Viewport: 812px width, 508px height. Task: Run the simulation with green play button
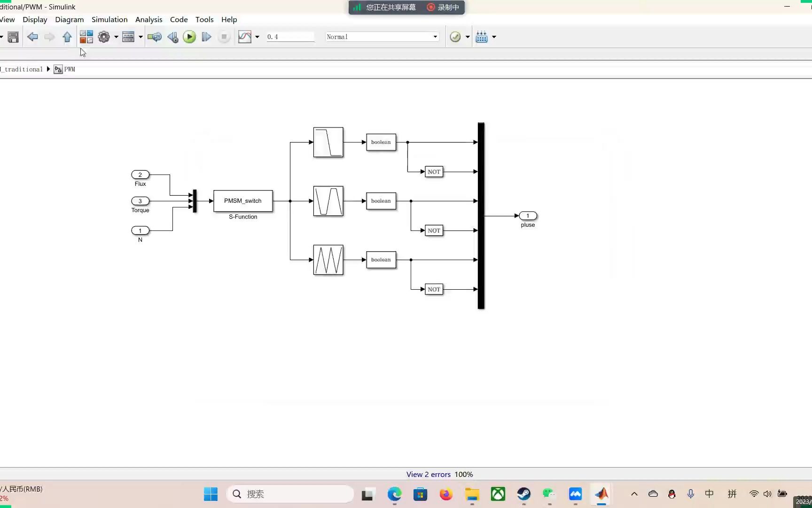(189, 37)
